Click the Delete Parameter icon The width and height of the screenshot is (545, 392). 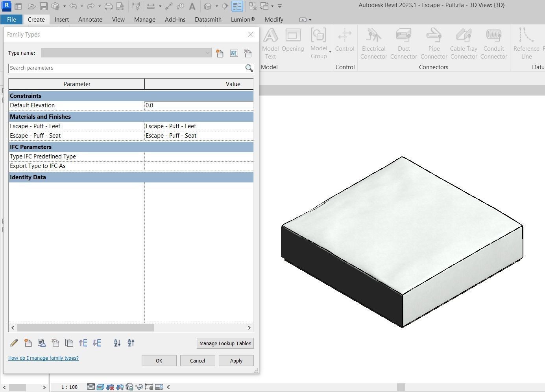55,343
